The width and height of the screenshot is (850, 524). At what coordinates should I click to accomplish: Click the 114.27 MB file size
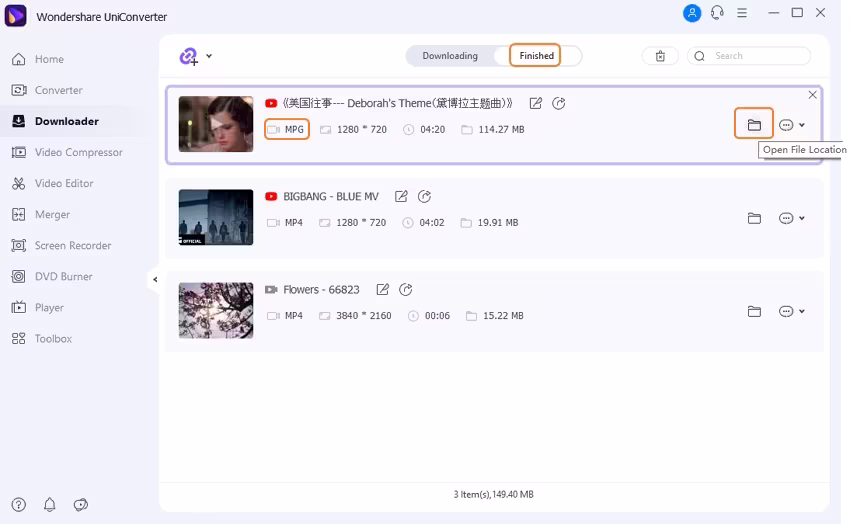[501, 130]
